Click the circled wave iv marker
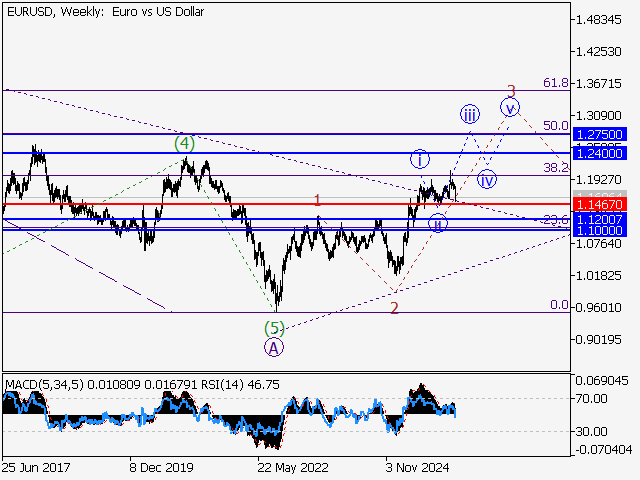Image resolution: width=640 pixels, height=480 pixels. pos(487,180)
